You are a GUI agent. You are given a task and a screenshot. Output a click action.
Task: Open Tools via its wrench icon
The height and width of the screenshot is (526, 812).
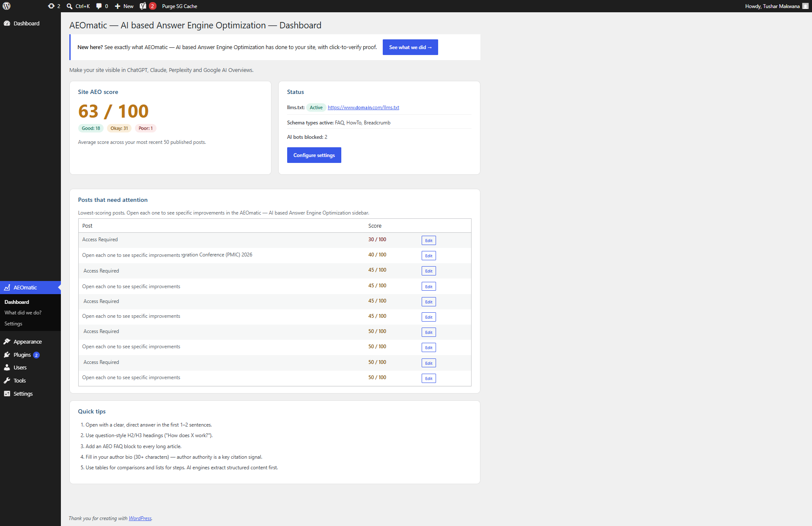click(7, 380)
